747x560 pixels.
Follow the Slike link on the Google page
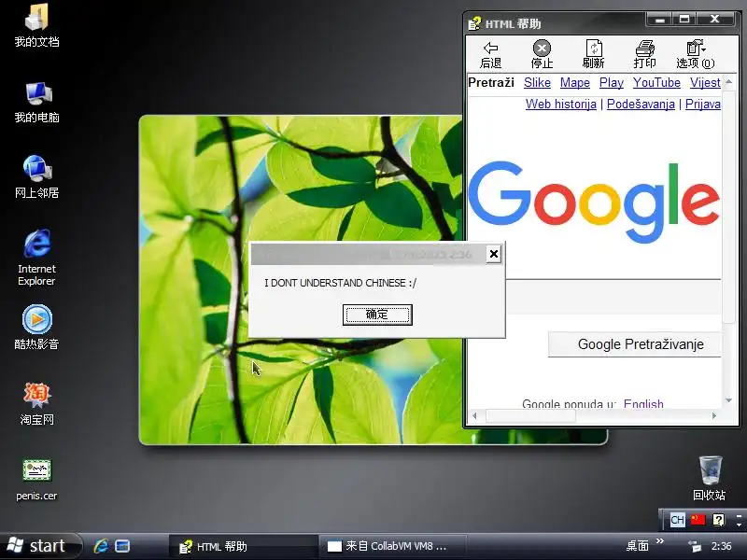(537, 82)
